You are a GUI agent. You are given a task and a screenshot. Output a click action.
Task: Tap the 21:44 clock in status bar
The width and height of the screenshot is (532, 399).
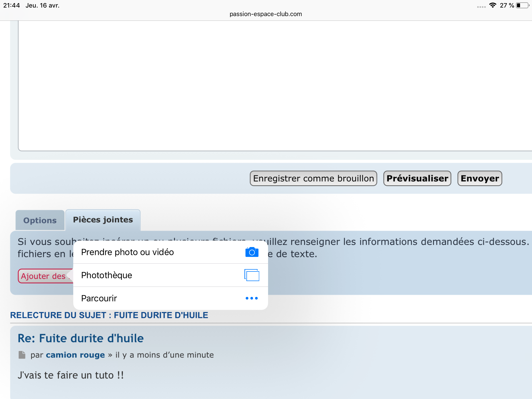click(11, 5)
